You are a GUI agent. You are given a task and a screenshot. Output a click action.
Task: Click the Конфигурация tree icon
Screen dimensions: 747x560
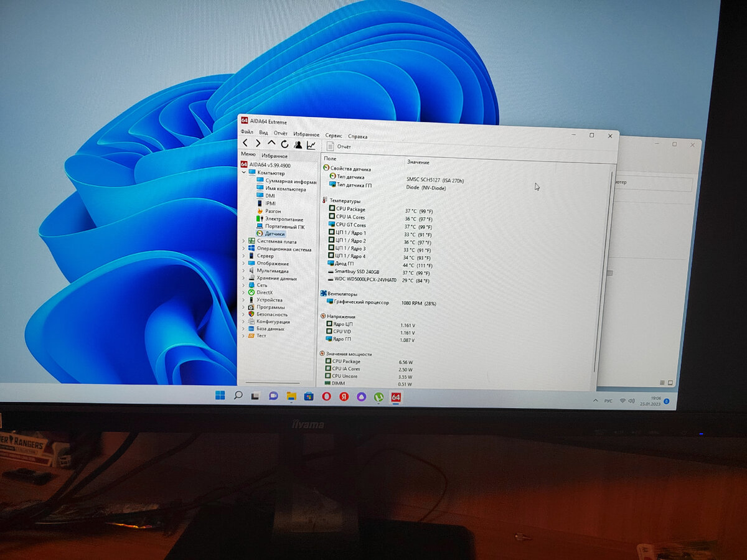pyautogui.click(x=251, y=322)
